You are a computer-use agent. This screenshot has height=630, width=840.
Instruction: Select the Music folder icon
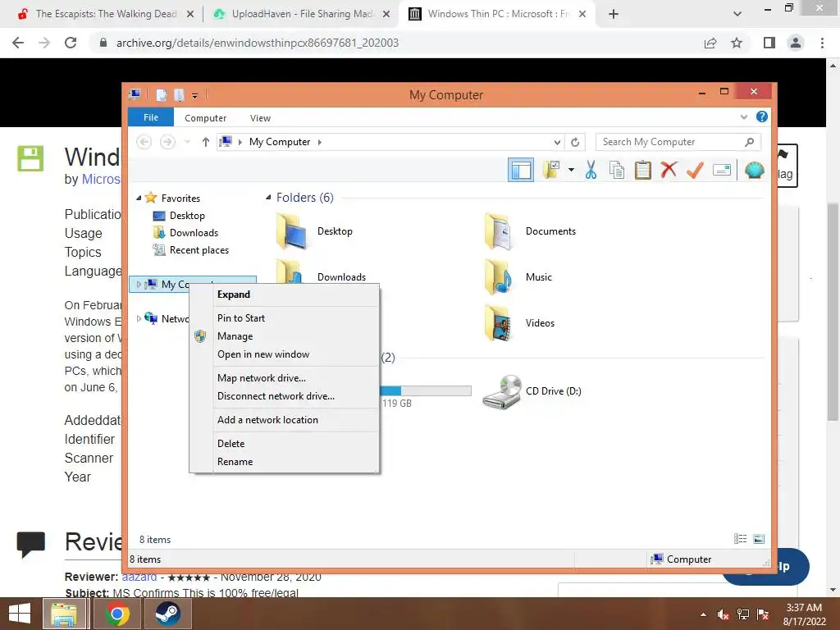click(499, 277)
